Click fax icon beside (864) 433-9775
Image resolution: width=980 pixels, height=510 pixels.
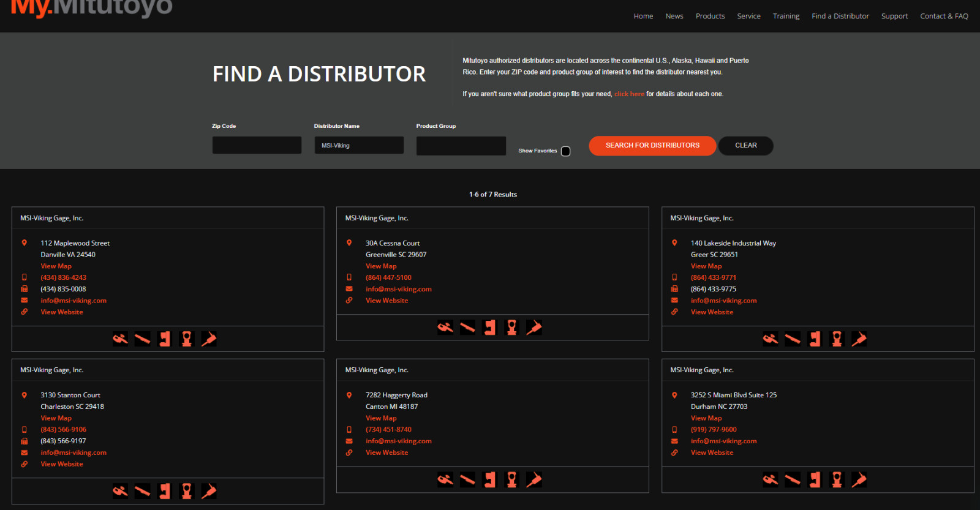[674, 289]
